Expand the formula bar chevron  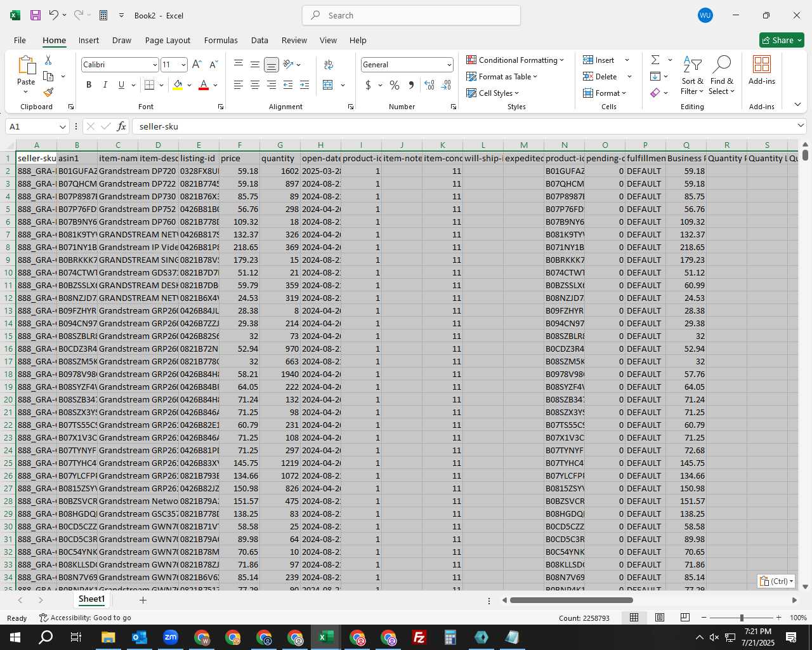click(801, 126)
